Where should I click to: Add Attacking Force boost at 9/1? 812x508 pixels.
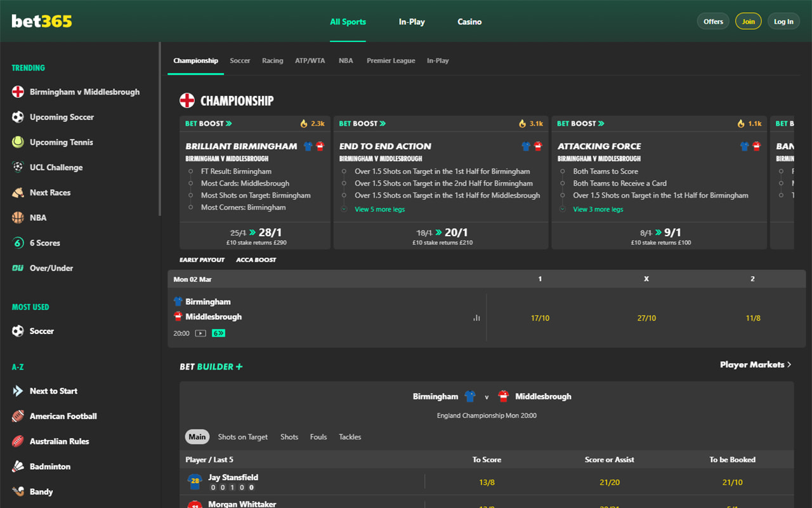(659, 236)
